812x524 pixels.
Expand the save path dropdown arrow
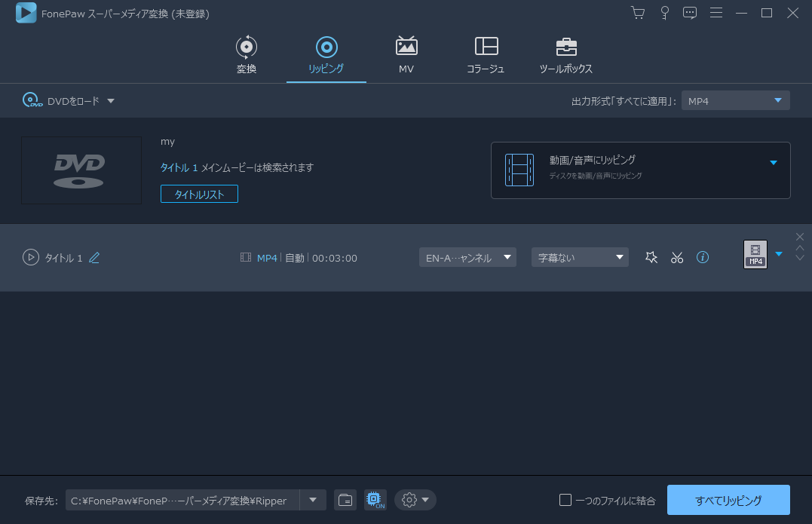(313, 500)
